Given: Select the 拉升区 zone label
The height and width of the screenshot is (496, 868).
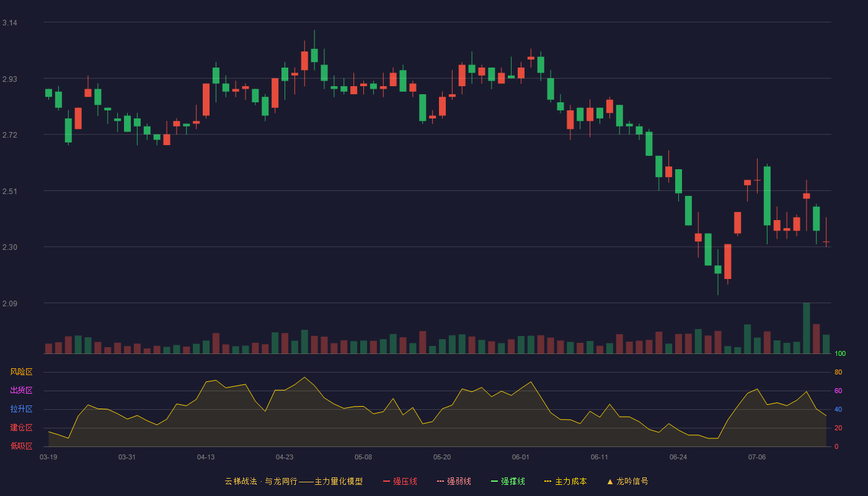Looking at the screenshot, I should click(x=21, y=409).
